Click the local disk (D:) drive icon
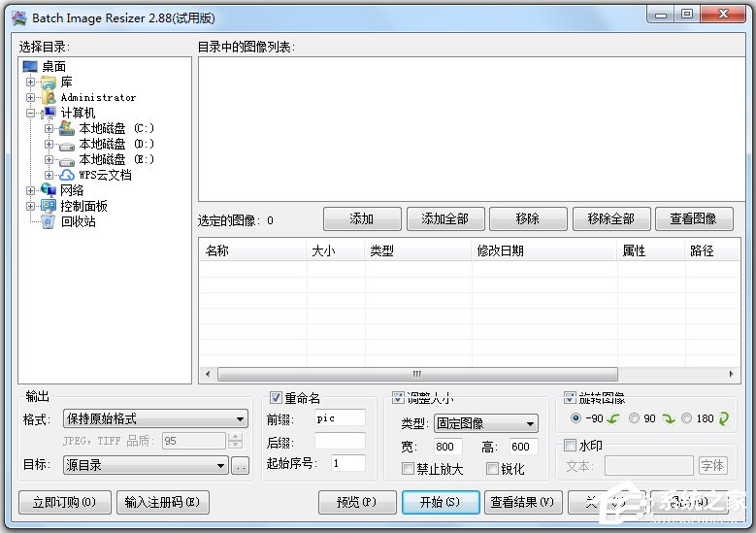Image resolution: width=756 pixels, height=533 pixels. click(67, 145)
